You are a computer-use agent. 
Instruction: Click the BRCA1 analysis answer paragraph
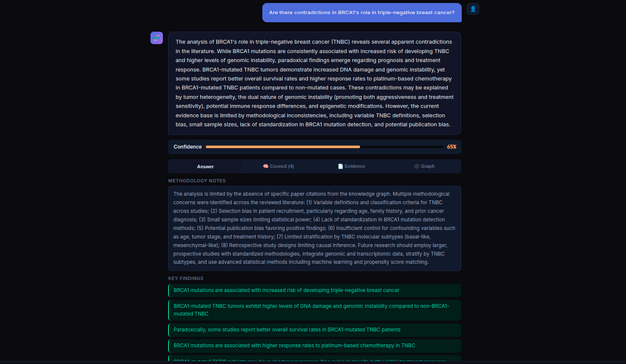point(315,83)
